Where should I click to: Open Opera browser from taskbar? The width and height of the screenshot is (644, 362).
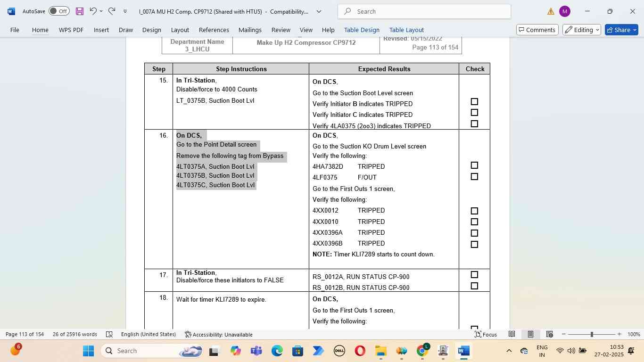[x=360, y=351]
